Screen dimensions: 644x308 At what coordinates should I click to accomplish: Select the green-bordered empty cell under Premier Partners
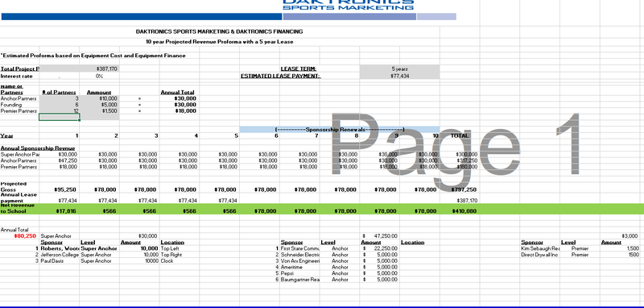pos(59,117)
